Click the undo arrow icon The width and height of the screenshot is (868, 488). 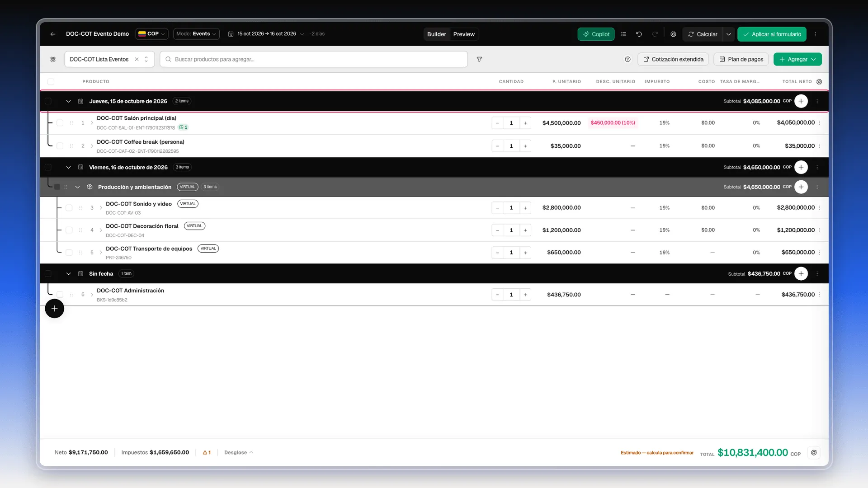coord(639,34)
